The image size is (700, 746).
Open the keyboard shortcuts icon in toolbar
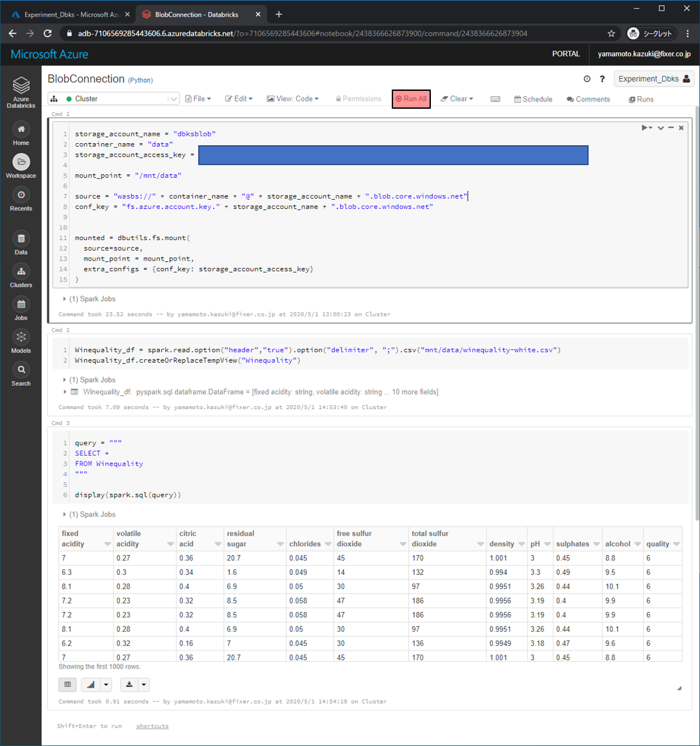[x=495, y=99]
